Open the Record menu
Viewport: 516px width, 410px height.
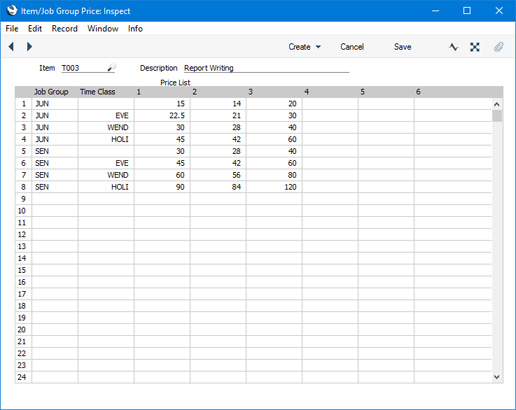(x=65, y=29)
